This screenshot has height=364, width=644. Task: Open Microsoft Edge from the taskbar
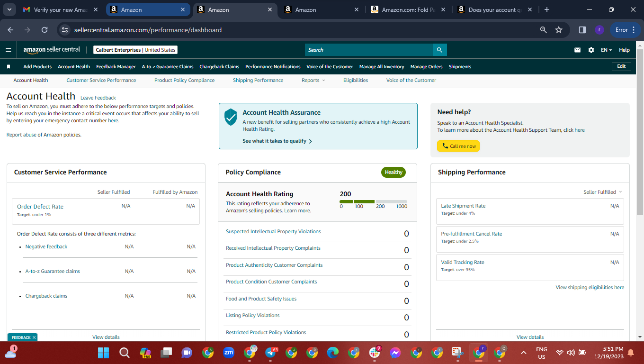tap(333, 353)
